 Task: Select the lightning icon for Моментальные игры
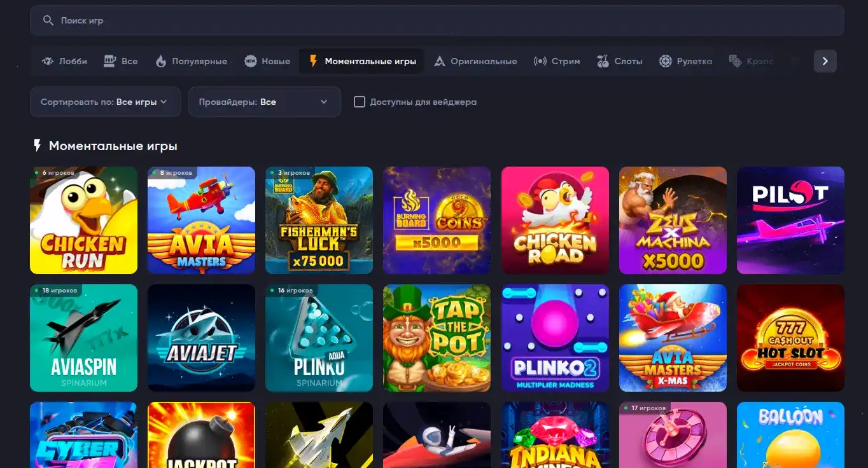click(312, 60)
